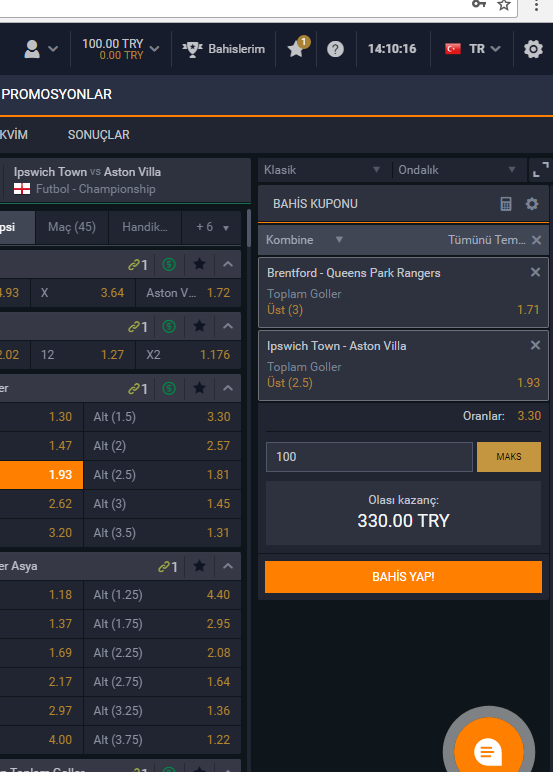This screenshot has width=553, height=772.
Task: Open the live chat bubble
Action: (x=488, y=751)
